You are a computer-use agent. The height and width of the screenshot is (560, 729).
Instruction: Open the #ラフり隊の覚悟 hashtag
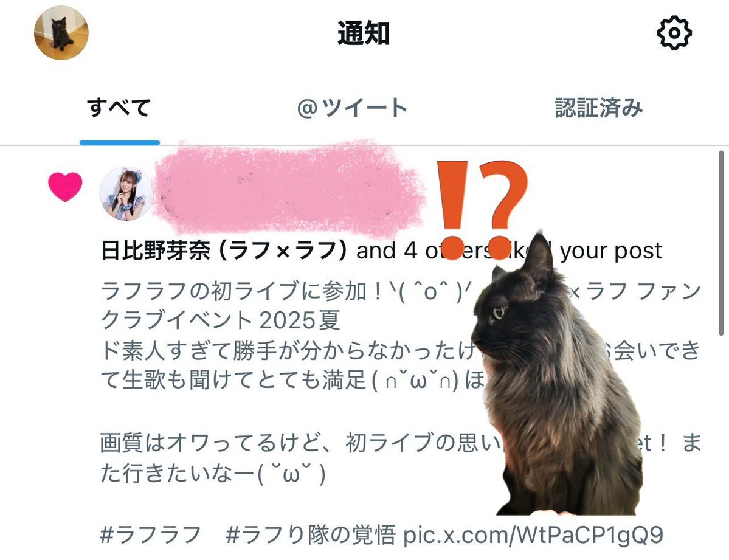(x=311, y=534)
